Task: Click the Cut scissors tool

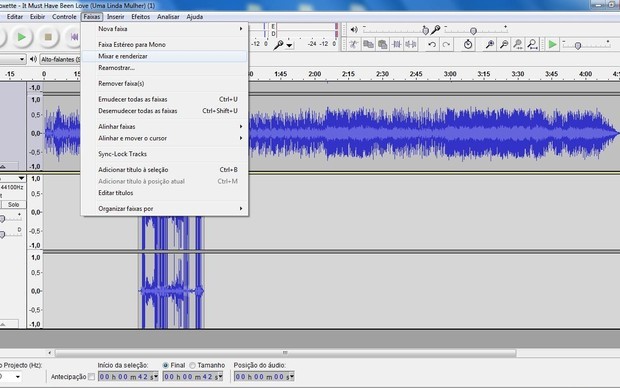Action: tap(353, 44)
